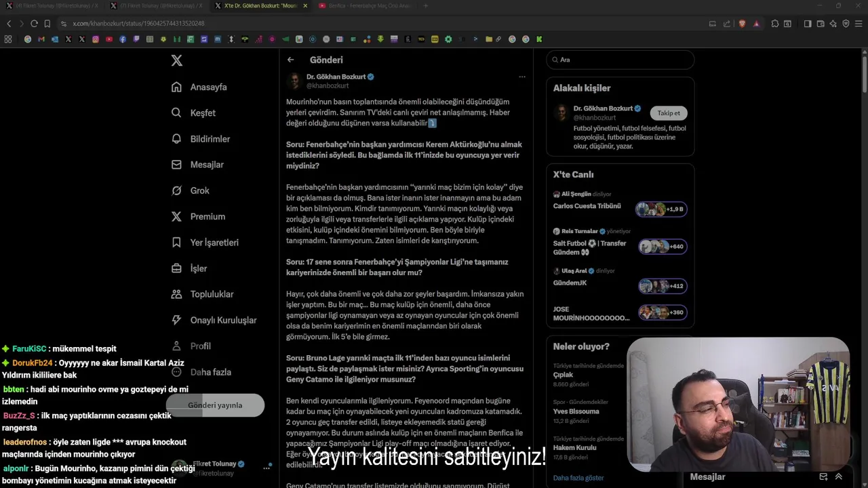
Task: Click Takip et follow button
Action: pos(669,113)
